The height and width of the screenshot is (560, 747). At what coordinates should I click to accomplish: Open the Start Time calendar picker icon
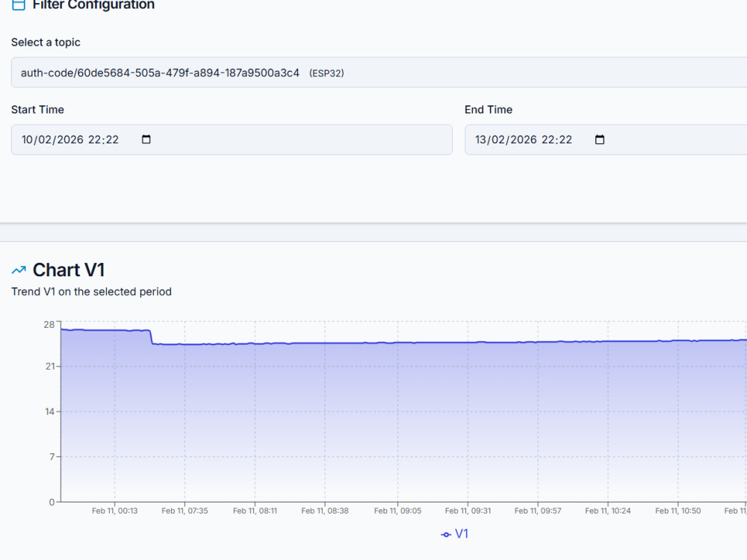pyautogui.click(x=146, y=140)
